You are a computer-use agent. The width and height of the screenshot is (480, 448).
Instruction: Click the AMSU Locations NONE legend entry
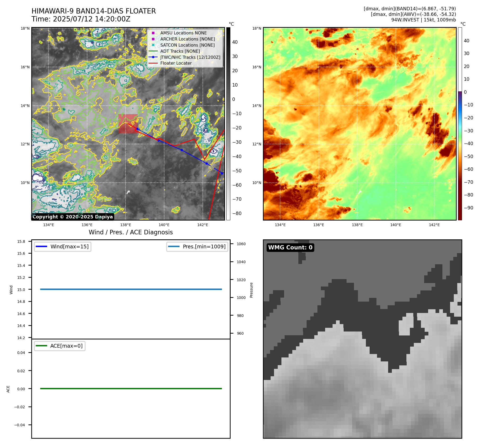click(183, 33)
